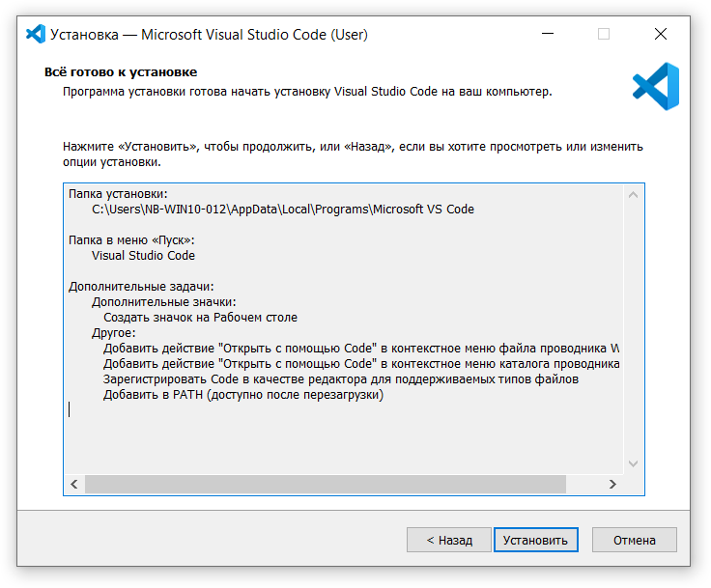Click the «Создать значок на Рабочем столе» line
The height and width of the screenshot is (588, 711).
pos(200,318)
